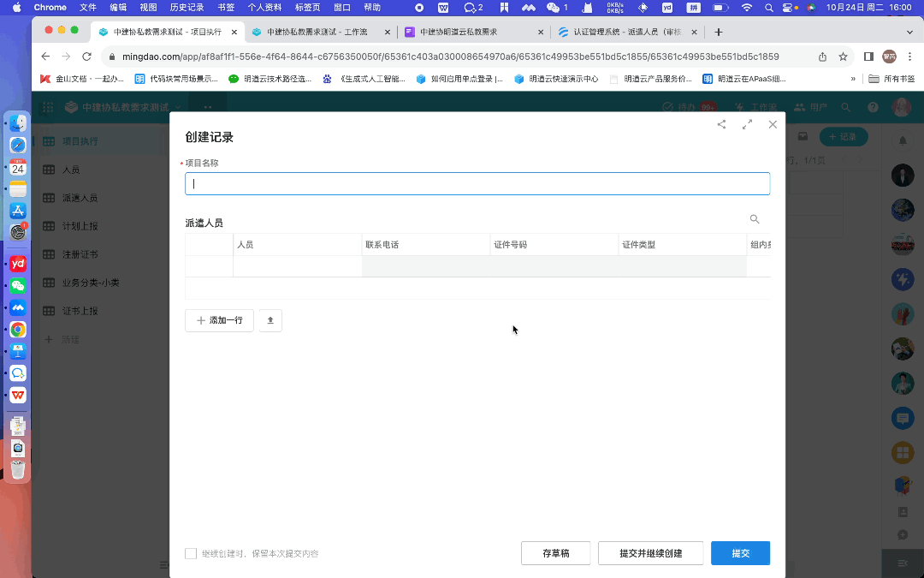Reload the page in Chrome

pos(86,57)
